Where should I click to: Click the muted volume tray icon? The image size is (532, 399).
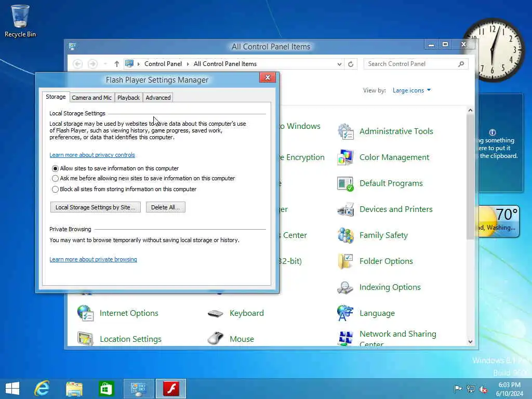(x=483, y=389)
